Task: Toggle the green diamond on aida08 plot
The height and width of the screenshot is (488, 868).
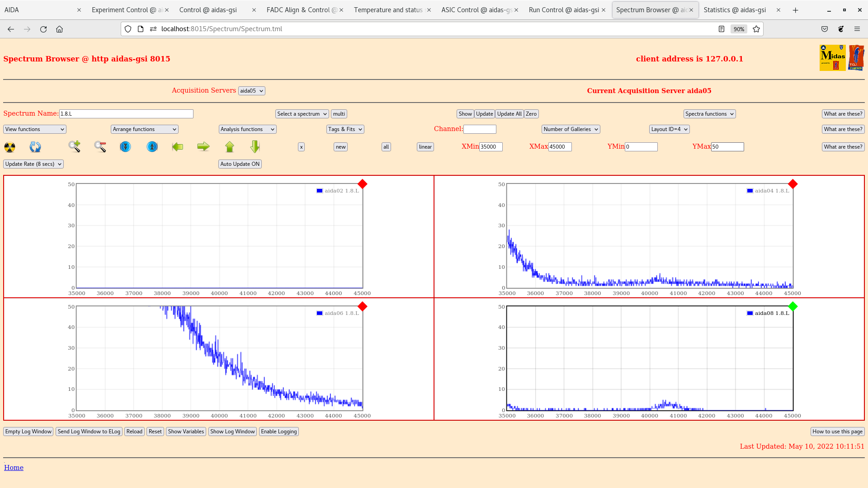Action: coord(793,307)
